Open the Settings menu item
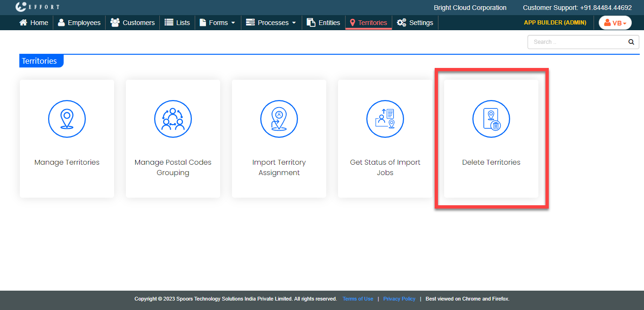Screen dimensions: 644x310 (415, 23)
